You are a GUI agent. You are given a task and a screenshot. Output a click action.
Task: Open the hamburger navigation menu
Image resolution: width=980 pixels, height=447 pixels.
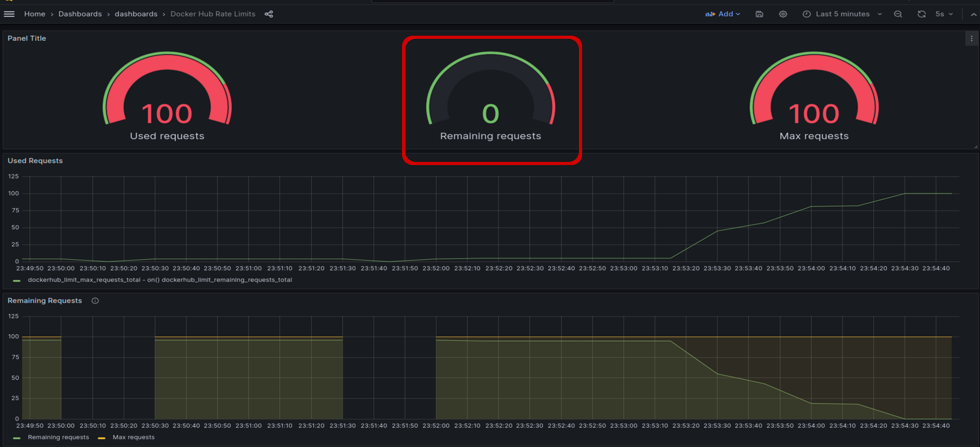[x=9, y=14]
